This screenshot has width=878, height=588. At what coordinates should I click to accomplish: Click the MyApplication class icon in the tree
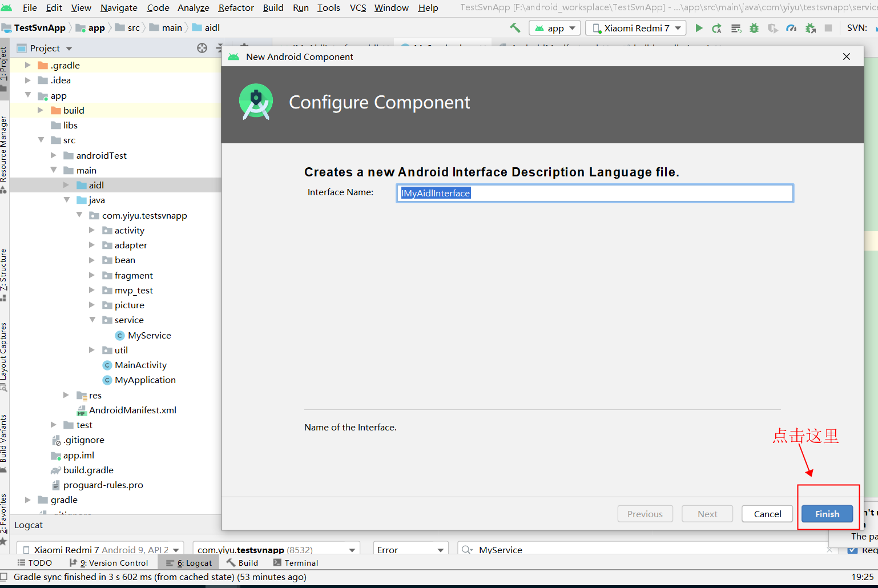click(107, 380)
